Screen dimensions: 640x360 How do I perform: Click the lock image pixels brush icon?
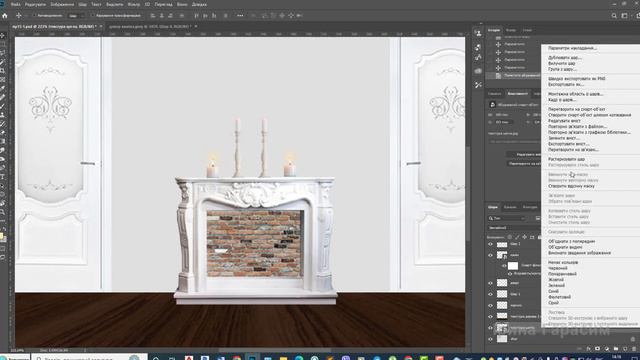517,237
